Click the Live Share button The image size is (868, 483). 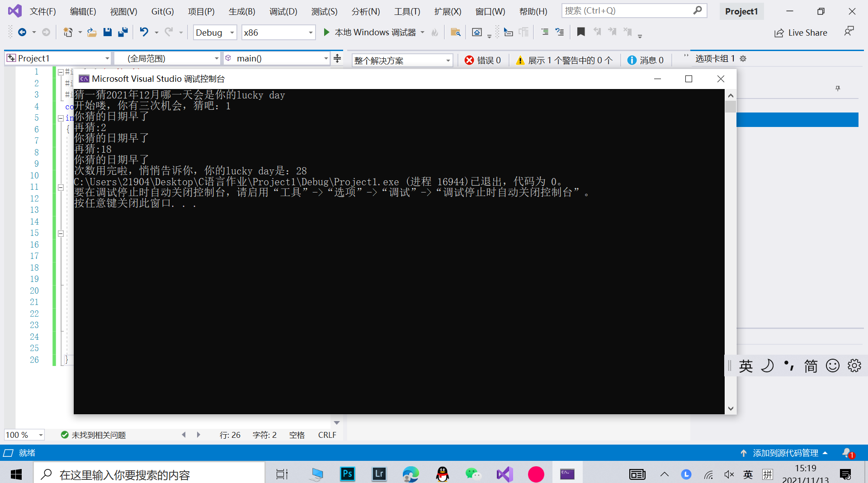pyautogui.click(x=801, y=33)
